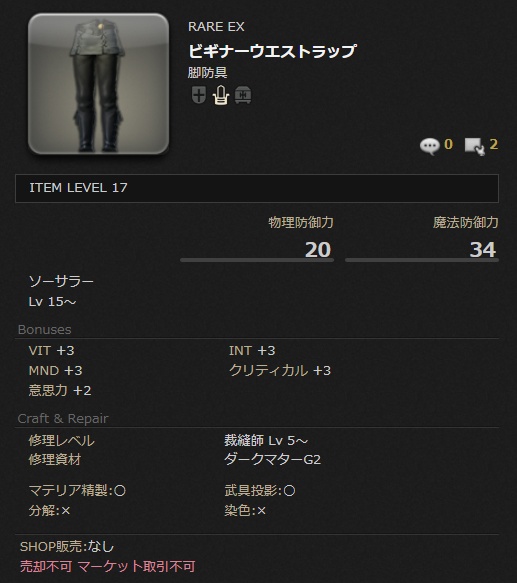Click the armoire cabinet icon

pyautogui.click(x=221, y=95)
